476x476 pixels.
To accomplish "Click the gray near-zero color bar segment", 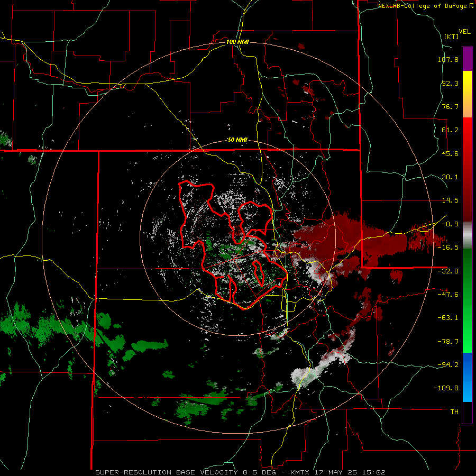I will tap(467, 235).
